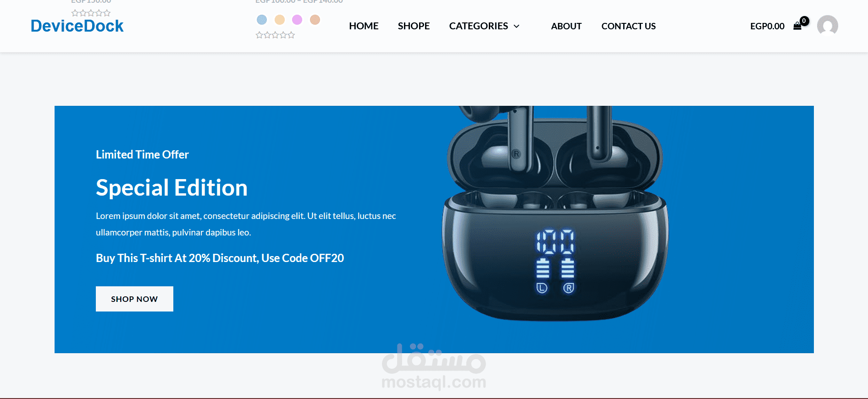Click the cart item count badge

coord(804,21)
